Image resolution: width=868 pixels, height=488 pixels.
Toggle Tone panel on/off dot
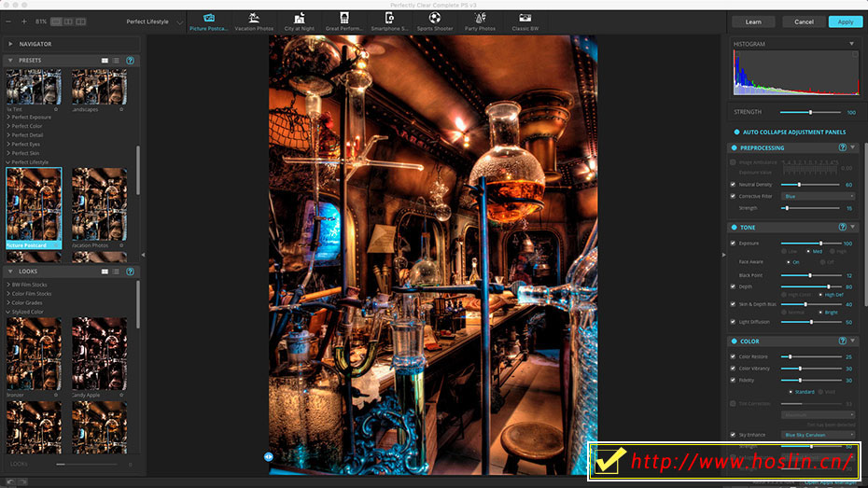(x=734, y=228)
